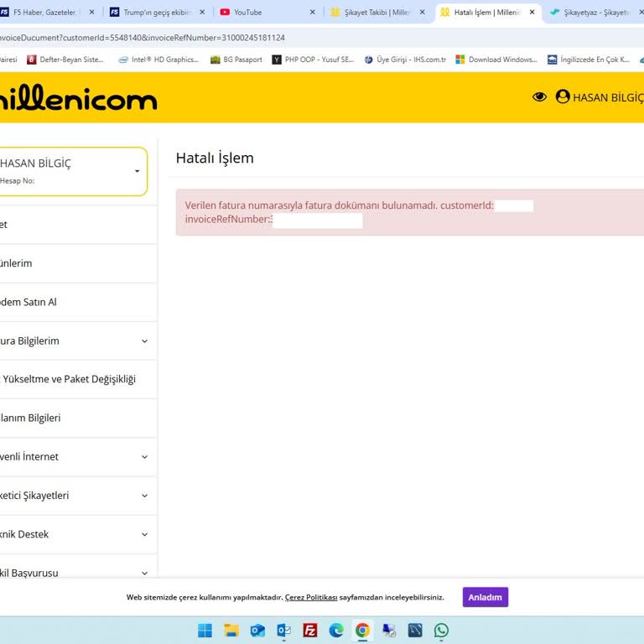
Task: Open the HASAN BİLGİÇ user profile icon
Action: click(563, 96)
